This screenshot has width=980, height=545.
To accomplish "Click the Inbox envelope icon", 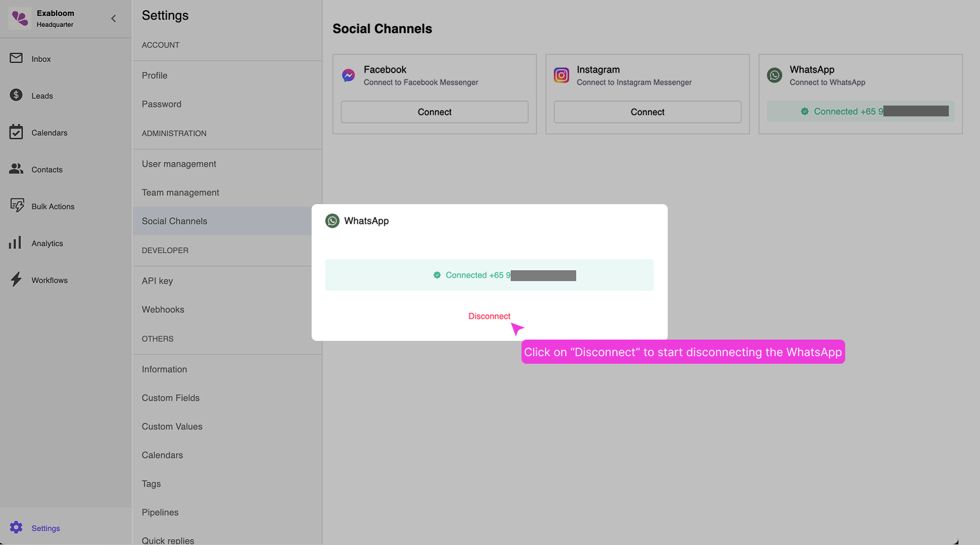I will point(17,59).
